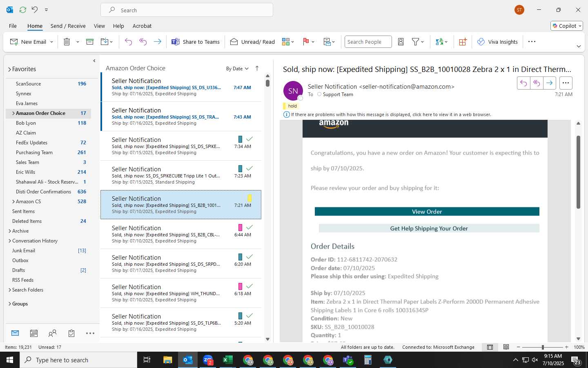Expand Conversation History folder
Viewport: 588px width, 368px height.
(10, 241)
